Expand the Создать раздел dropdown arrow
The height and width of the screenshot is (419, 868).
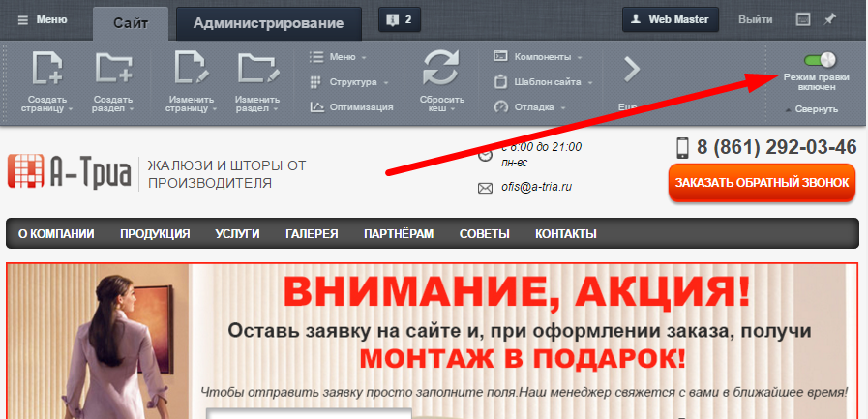[x=132, y=109]
